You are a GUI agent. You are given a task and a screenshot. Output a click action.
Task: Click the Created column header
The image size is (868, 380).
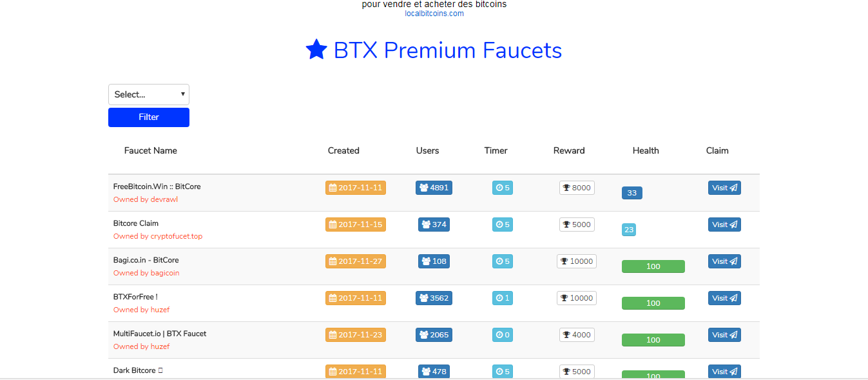pos(343,150)
